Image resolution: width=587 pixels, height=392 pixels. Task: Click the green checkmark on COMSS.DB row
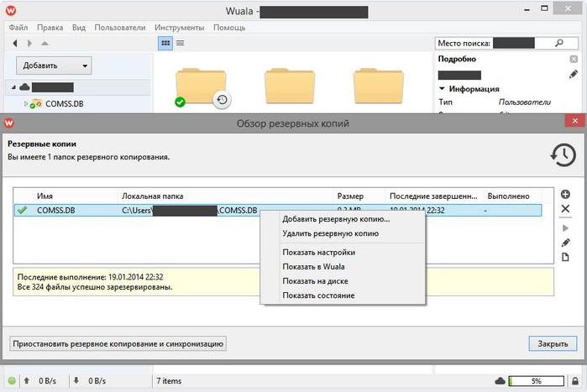22,210
